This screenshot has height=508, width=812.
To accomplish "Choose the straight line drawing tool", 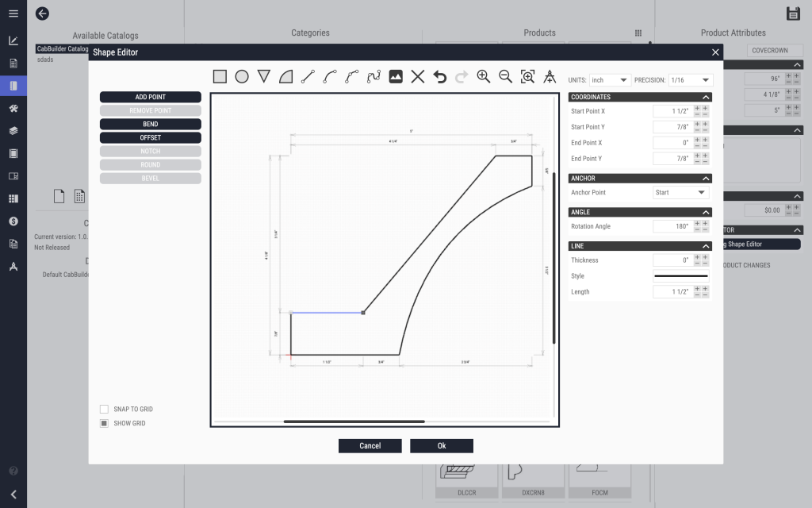I will click(308, 77).
